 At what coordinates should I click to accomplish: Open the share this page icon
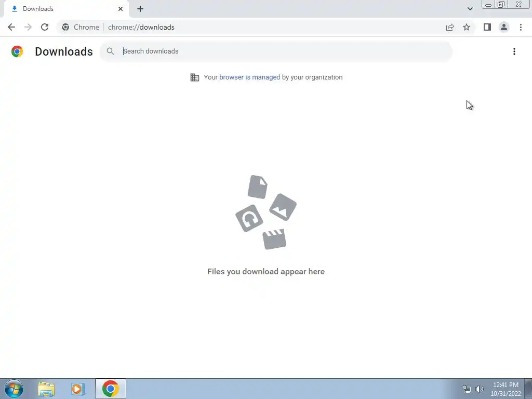tap(450, 27)
